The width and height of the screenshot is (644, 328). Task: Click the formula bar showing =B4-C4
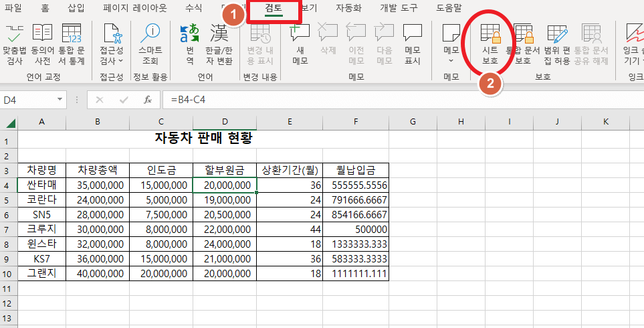pos(403,100)
